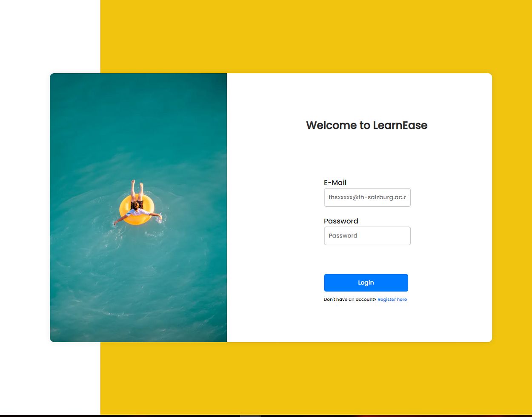Click the Password placeholder text in field
Image resolution: width=532 pixels, height=417 pixels.
click(x=343, y=236)
